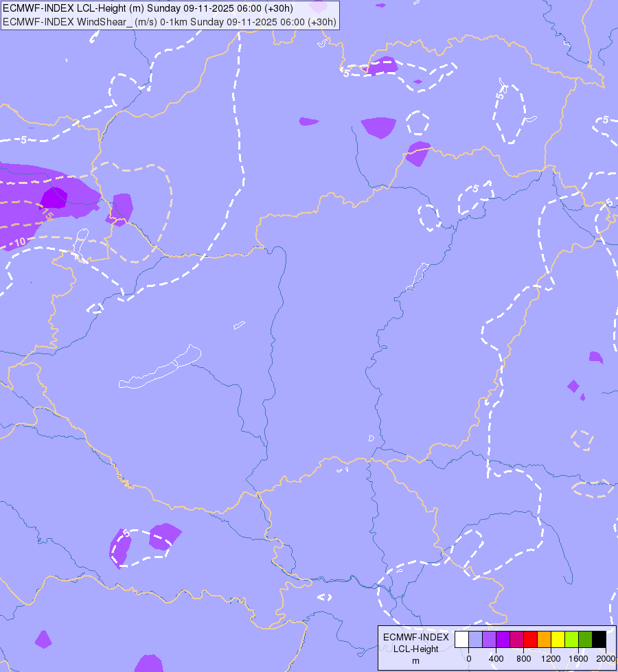Screen dimensions: 618x672
Task: Click the magenta legend swatch
Action: tap(516, 639)
